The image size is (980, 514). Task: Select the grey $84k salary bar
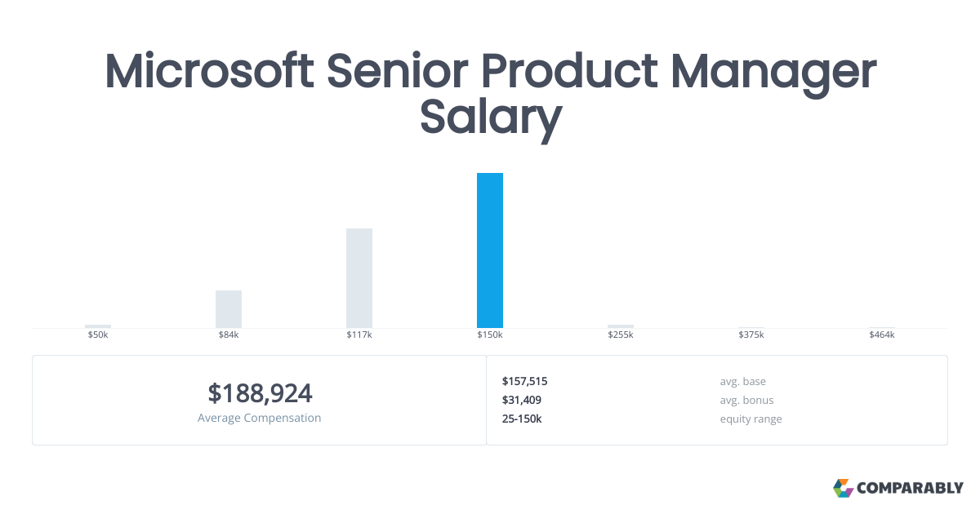pos(229,309)
